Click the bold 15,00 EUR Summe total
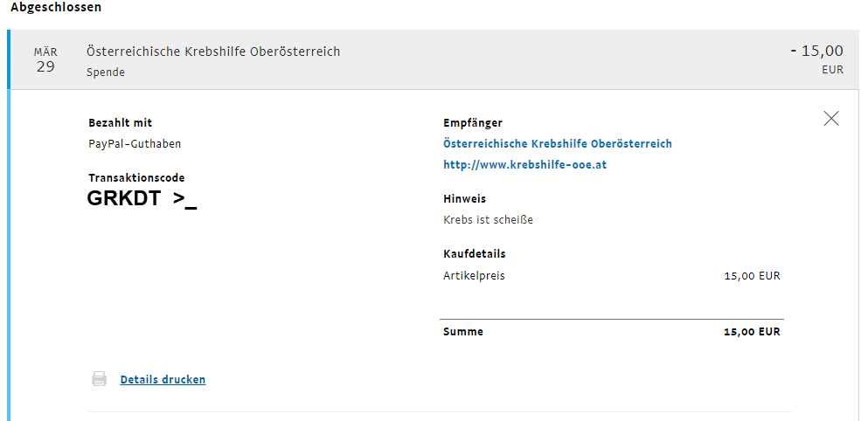Viewport: 868px width, 421px height. tap(752, 332)
